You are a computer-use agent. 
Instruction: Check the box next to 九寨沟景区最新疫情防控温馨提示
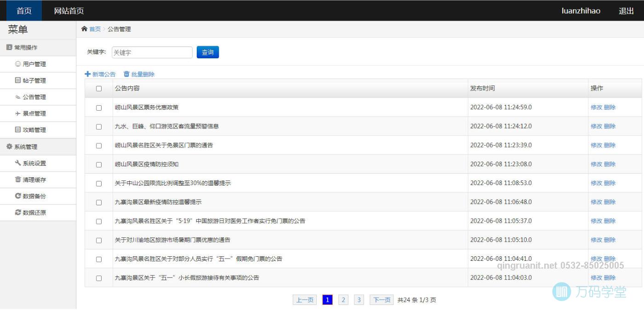98,202
